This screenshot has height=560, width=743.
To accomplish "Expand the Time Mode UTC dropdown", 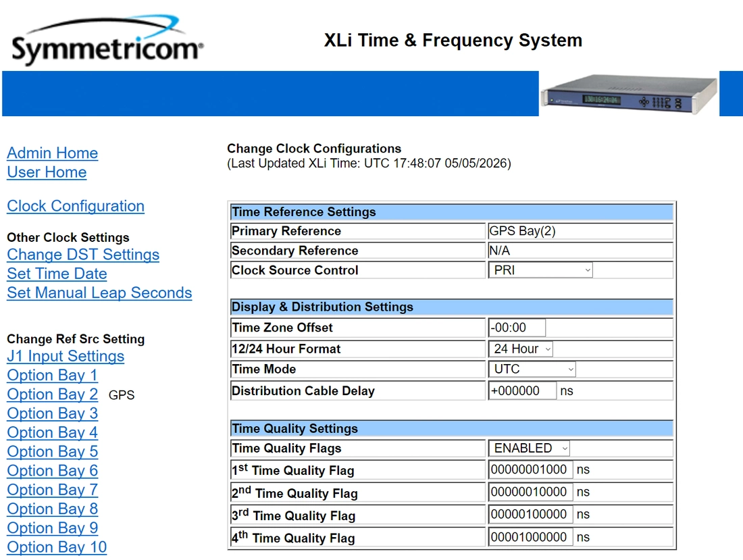I will click(532, 369).
